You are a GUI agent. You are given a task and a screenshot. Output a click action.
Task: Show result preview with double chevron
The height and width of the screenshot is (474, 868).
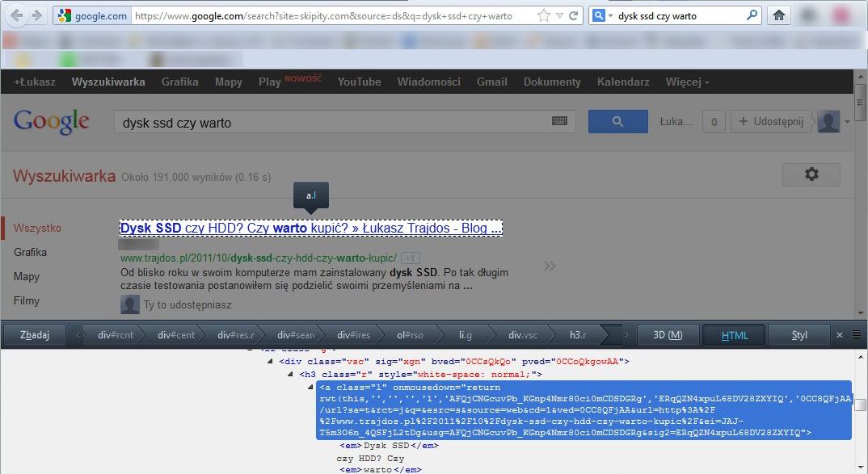coord(549,266)
